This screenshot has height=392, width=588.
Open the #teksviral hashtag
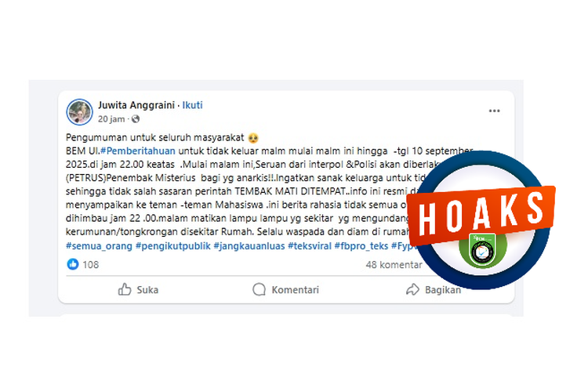point(310,246)
